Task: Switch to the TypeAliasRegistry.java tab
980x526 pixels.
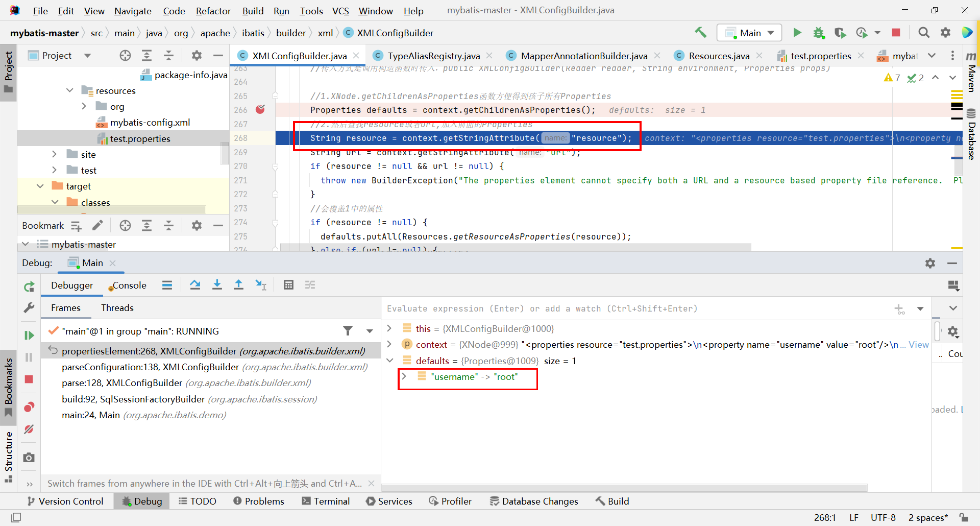Action: click(x=433, y=56)
